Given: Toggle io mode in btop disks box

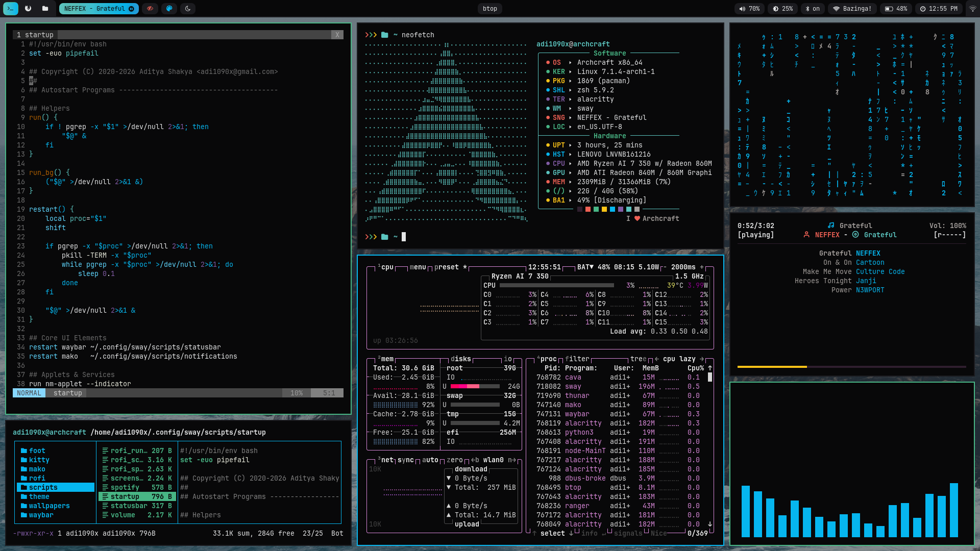Looking at the screenshot, I should (x=508, y=359).
